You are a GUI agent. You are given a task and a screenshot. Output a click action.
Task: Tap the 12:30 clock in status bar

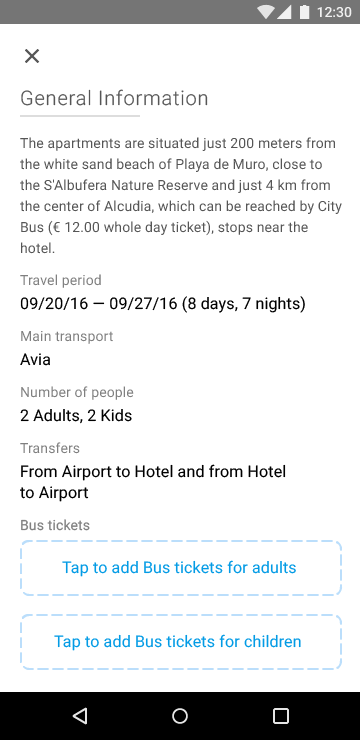pos(334,12)
